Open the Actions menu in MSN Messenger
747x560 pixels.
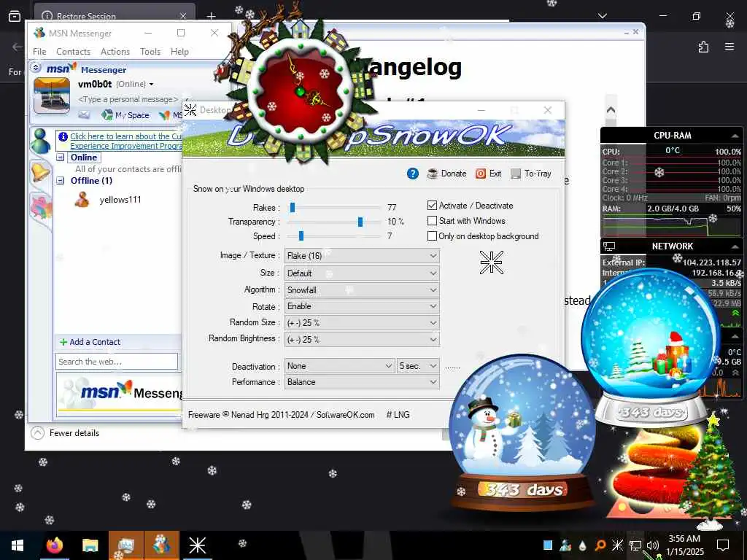tap(115, 52)
